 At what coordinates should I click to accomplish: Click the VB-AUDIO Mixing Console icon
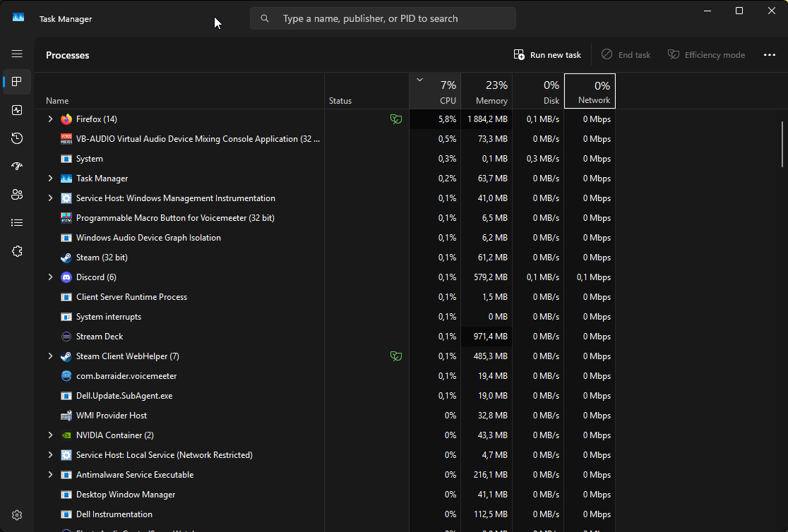click(66, 139)
